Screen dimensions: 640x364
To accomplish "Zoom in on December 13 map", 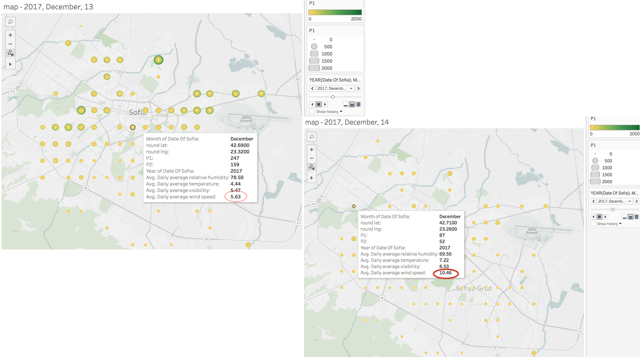I will click(10, 35).
